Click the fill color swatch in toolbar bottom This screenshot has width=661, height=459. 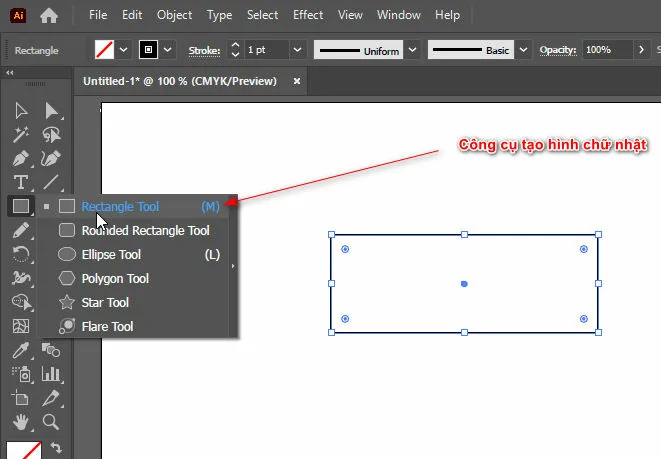(x=22, y=450)
